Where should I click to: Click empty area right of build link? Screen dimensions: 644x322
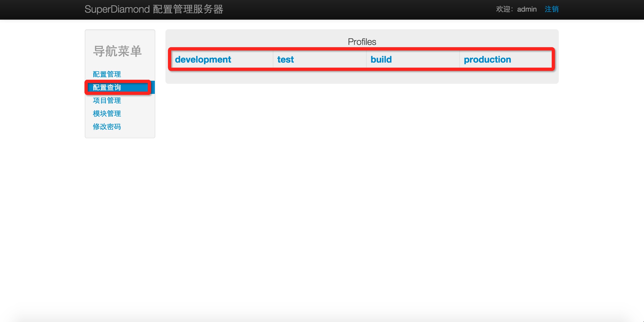426,60
